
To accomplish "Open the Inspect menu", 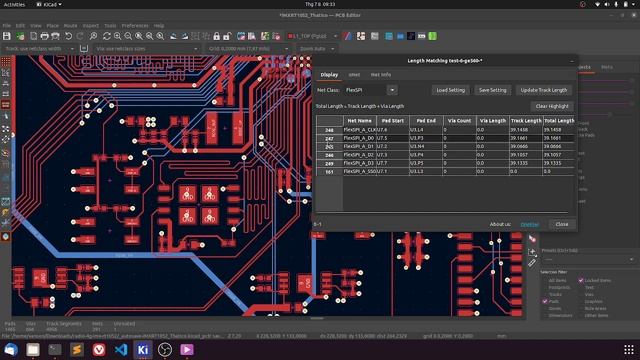I will tap(91, 25).
